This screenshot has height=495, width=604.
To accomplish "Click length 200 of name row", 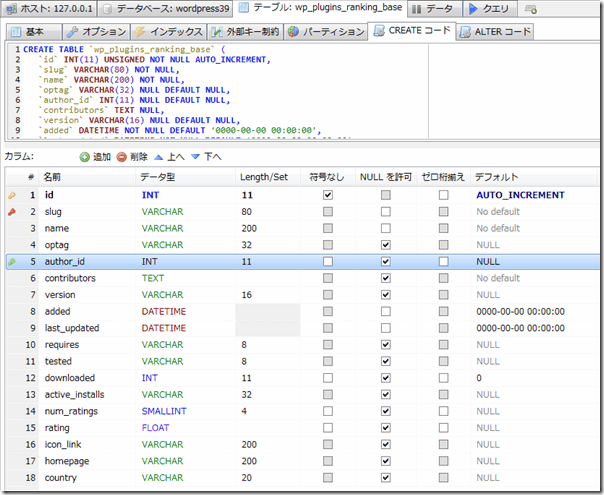I will pos(249,228).
